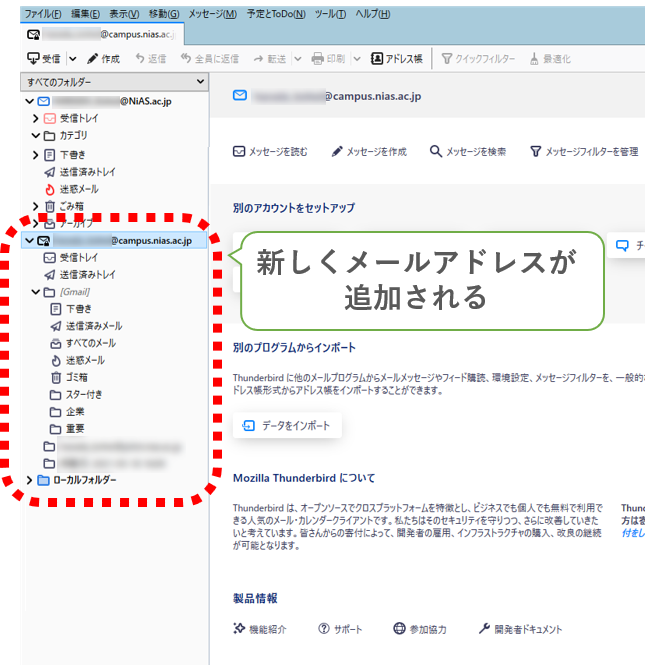This screenshot has width=645, height=665.
Task: Select 送信済みトレイ under campus account
Action: click(87, 275)
